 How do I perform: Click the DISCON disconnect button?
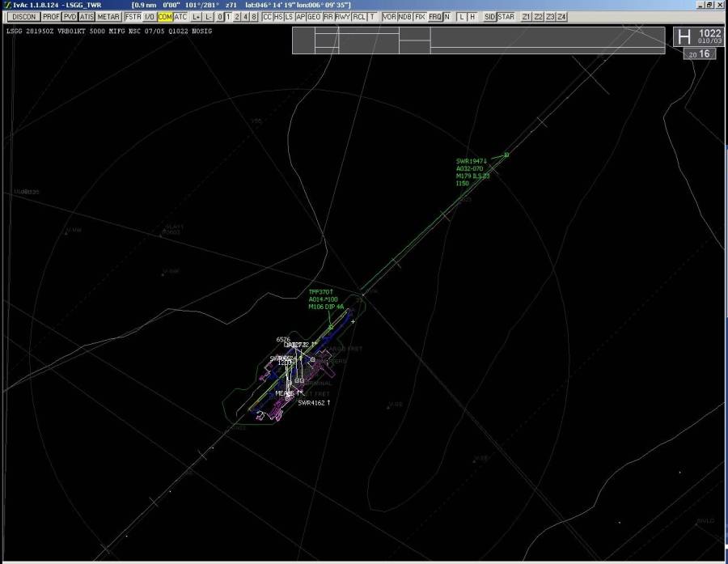(24, 17)
